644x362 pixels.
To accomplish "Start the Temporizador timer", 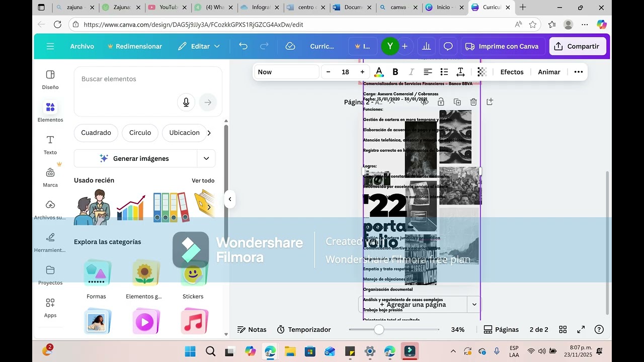I will 304,330.
